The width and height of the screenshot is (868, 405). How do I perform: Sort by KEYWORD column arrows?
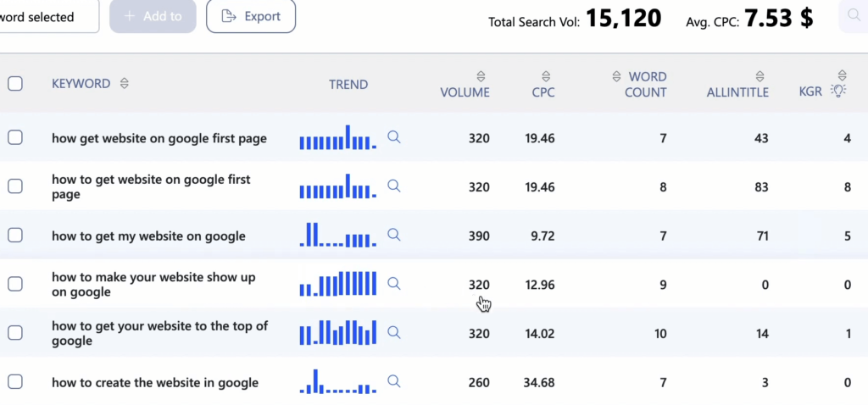pos(125,84)
